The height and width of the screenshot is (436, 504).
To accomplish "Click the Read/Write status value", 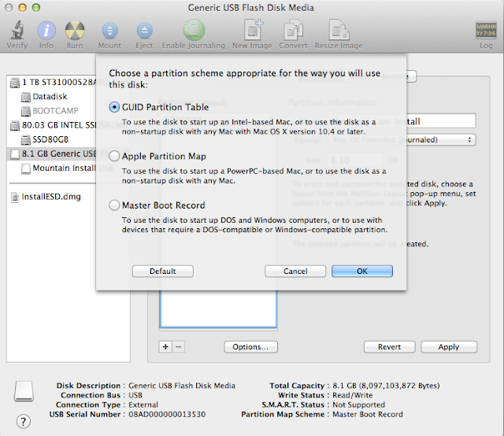I will [353, 395].
